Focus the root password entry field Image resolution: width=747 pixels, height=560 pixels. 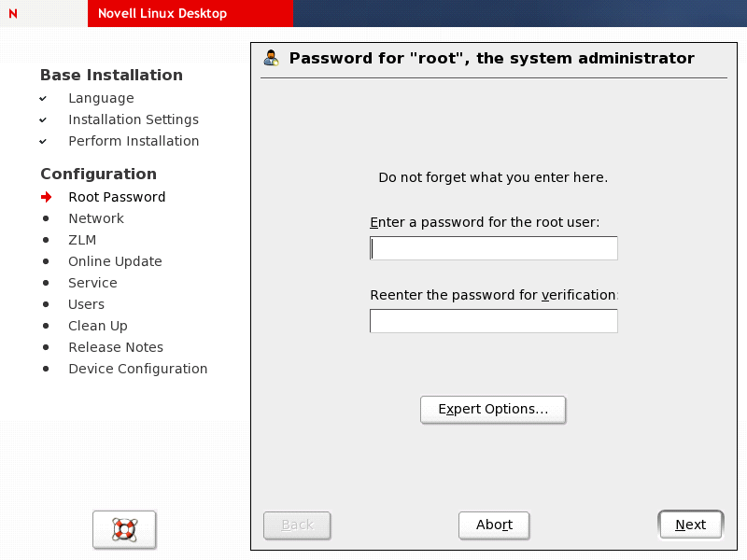(x=494, y=248)
